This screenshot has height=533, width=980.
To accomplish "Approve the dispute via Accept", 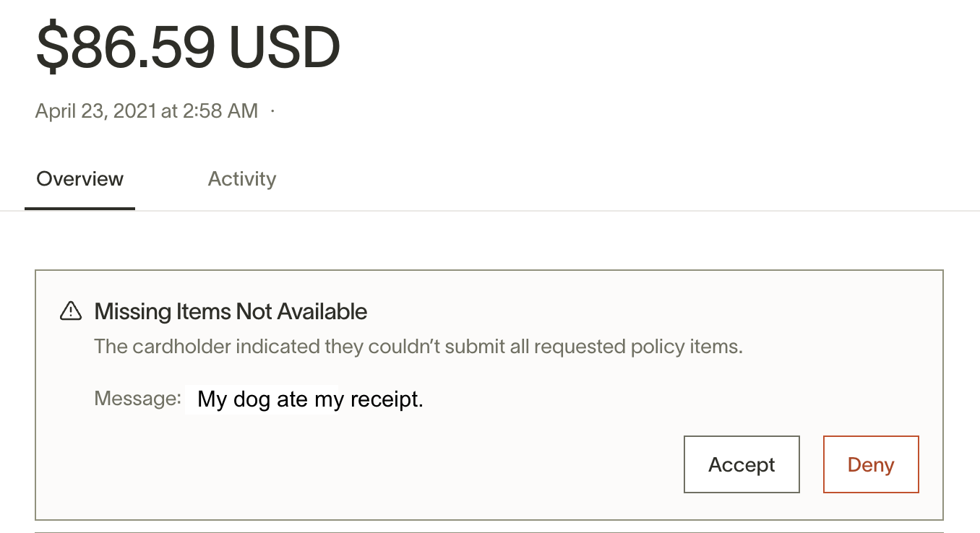I will pos(742,464).
